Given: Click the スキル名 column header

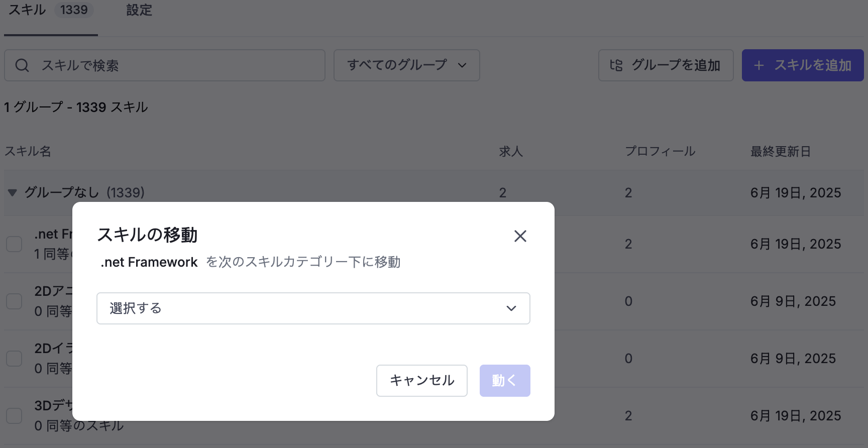Looking at the screenshot, I should (28, 151).
